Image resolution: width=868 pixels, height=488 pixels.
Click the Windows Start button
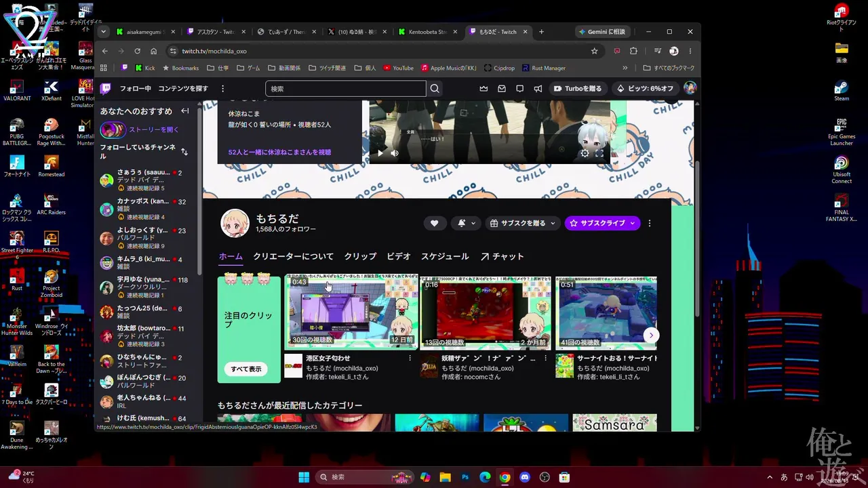pos(304,477)
